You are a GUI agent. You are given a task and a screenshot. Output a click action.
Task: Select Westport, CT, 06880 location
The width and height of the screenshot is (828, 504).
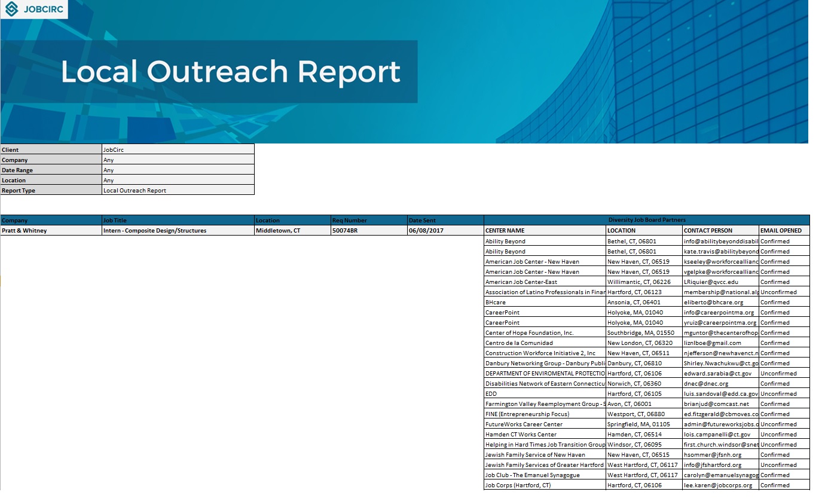[x=644, y=414]
